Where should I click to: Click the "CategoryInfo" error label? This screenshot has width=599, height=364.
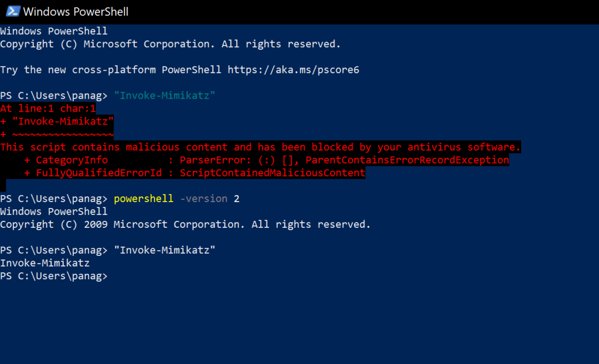[x=72, y=160]
